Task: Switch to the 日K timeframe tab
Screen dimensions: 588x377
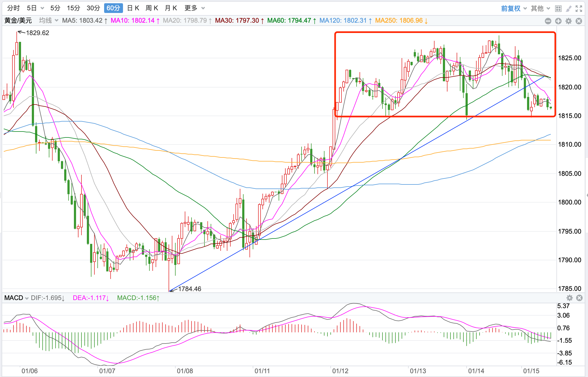Action: 133,8
